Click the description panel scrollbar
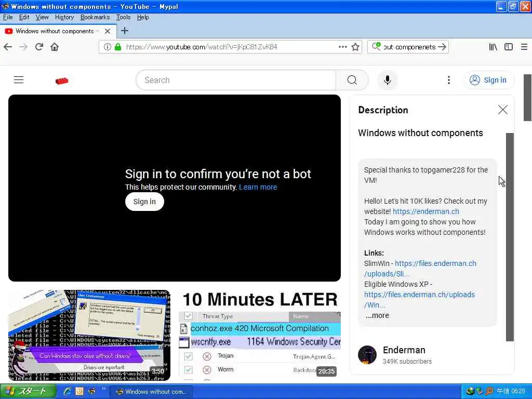The image size is (532, 399). tap(510, 237)
